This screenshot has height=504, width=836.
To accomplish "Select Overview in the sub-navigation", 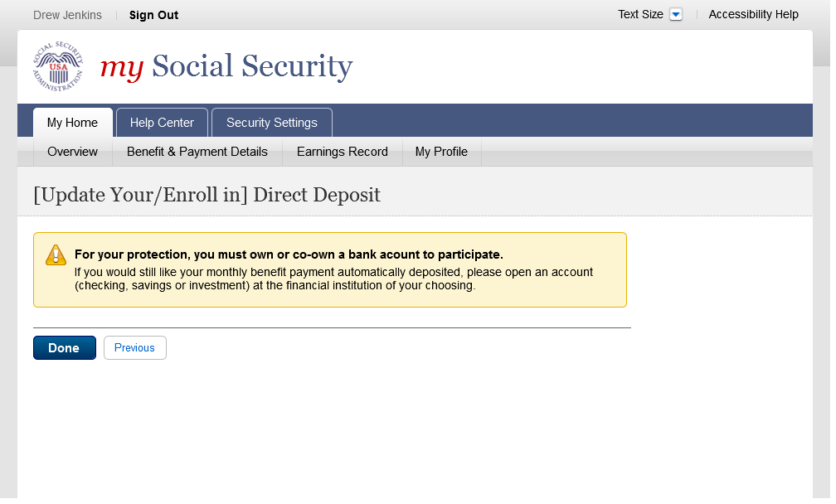I will tap(72, 152).
